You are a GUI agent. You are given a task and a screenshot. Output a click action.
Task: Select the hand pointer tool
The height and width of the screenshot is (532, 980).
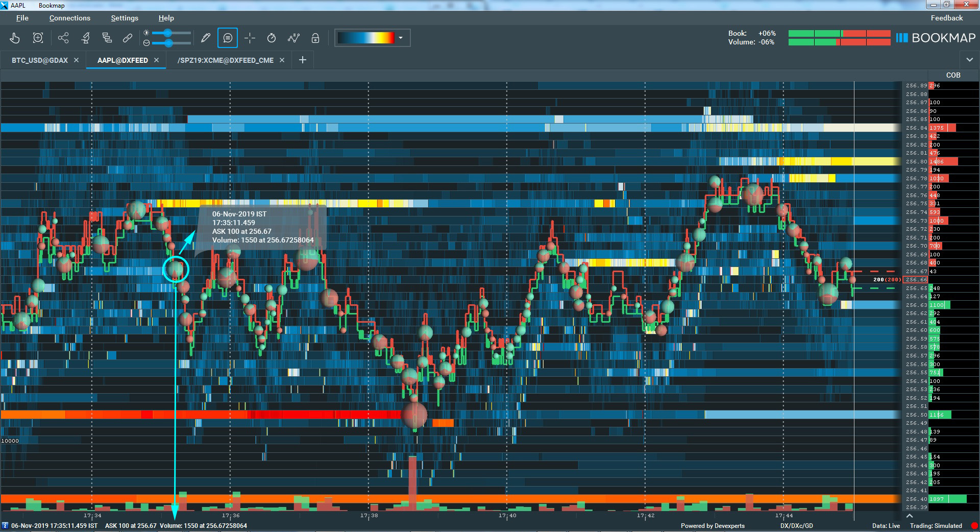click(x=15, y=38)
